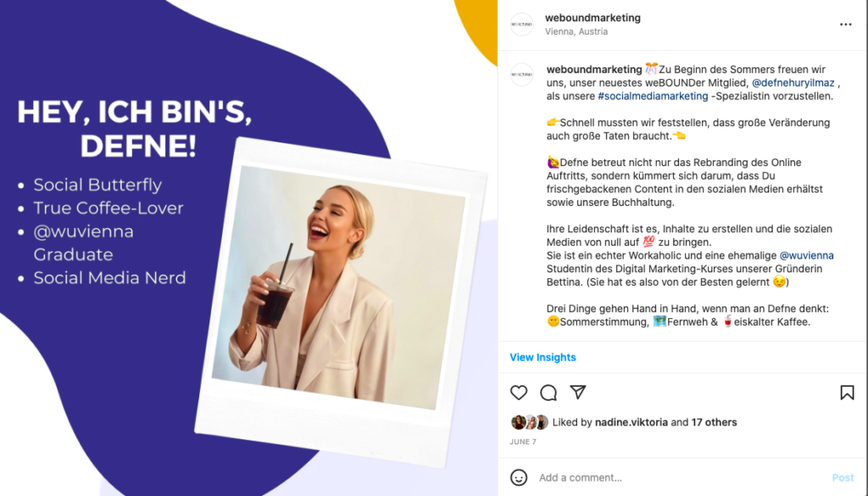Open nadine.viktoria's profile
Image resolution: width=868 pixels, height=496 pixels.
point(631,422)
